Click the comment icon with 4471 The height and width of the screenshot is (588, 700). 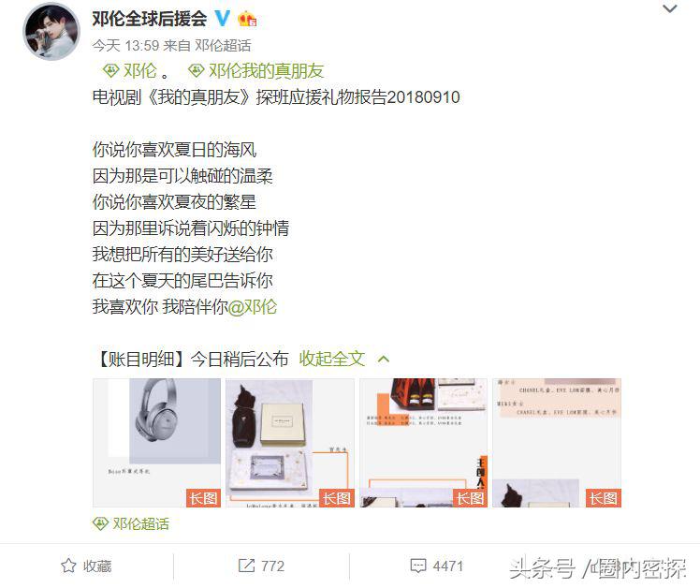(x=437, y=566)
